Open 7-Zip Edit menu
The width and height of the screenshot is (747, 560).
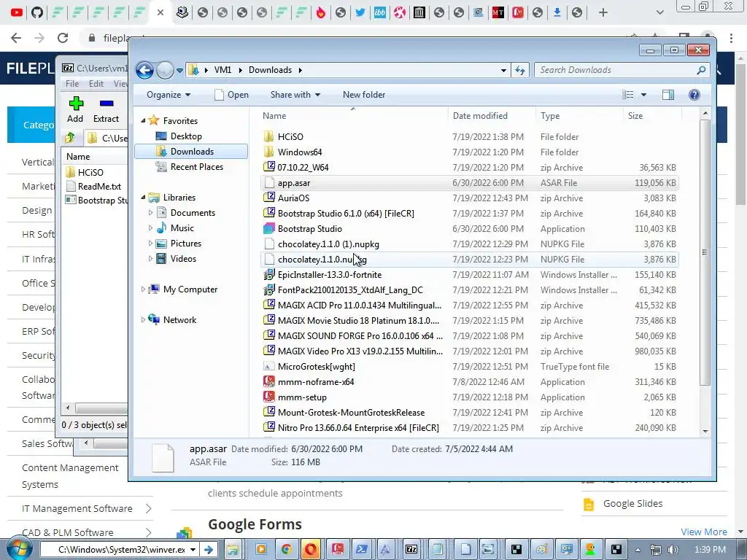(x=96, y=84)
